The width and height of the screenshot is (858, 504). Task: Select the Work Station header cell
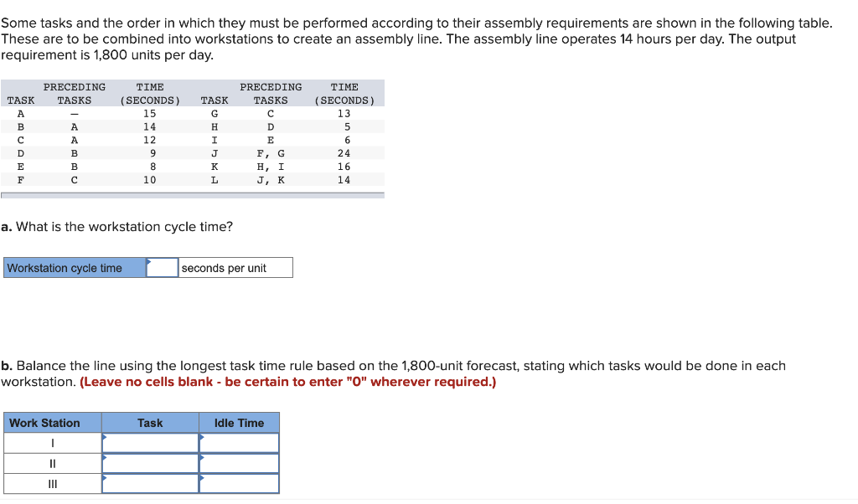(52, 422)
